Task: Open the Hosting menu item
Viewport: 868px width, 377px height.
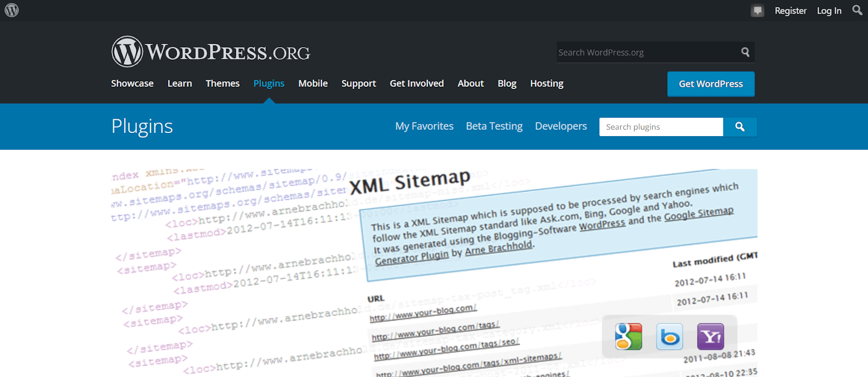Action: click(x=547, y=84)
